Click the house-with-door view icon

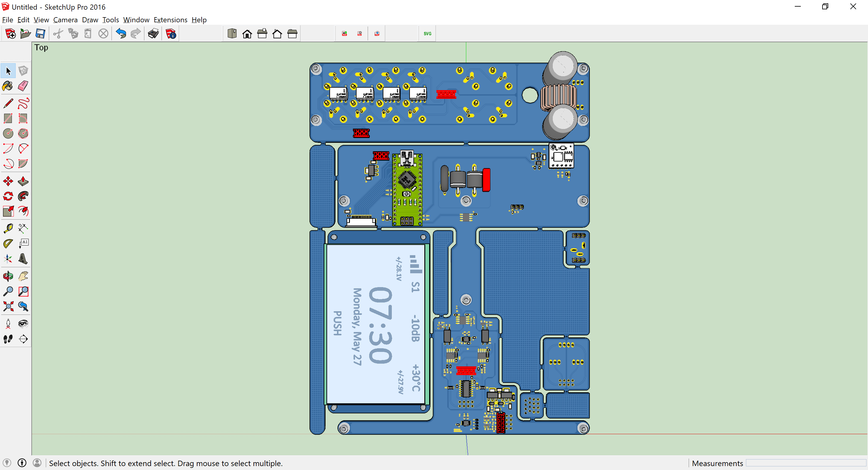247,34
